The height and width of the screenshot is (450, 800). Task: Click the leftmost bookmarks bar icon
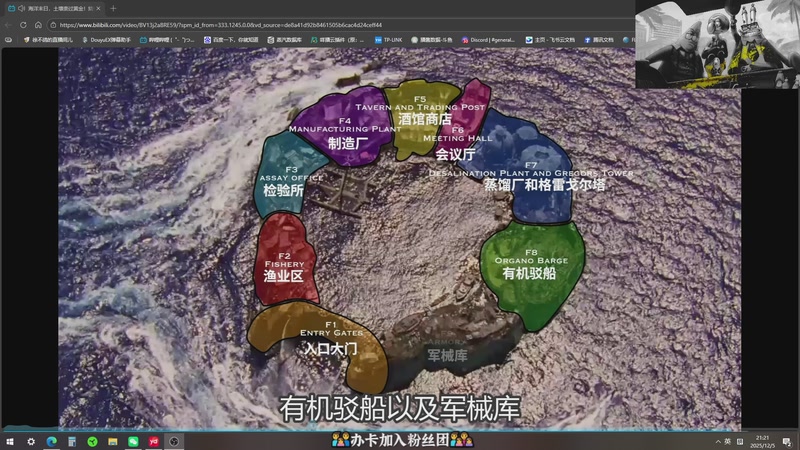[x=8, y=39]
